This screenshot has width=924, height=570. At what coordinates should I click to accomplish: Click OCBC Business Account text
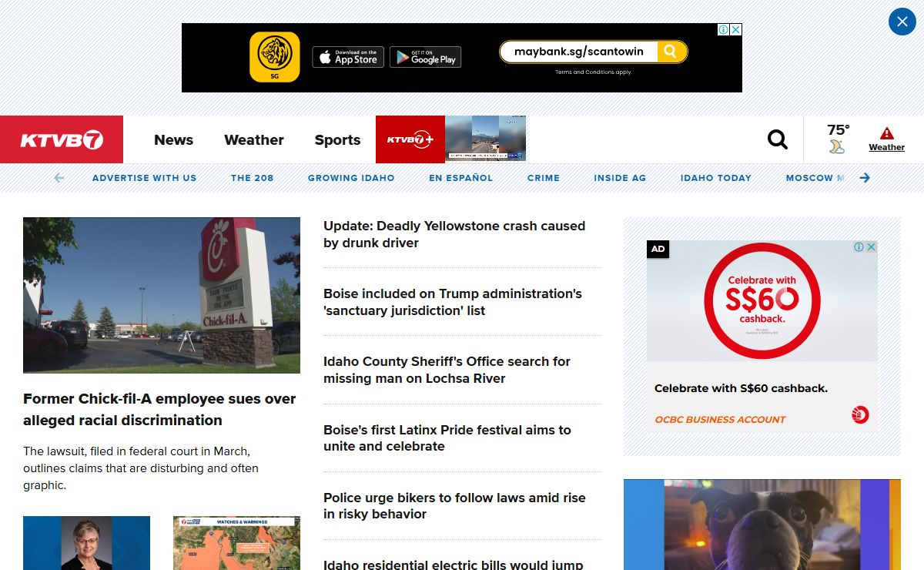[x=720, y=420]
